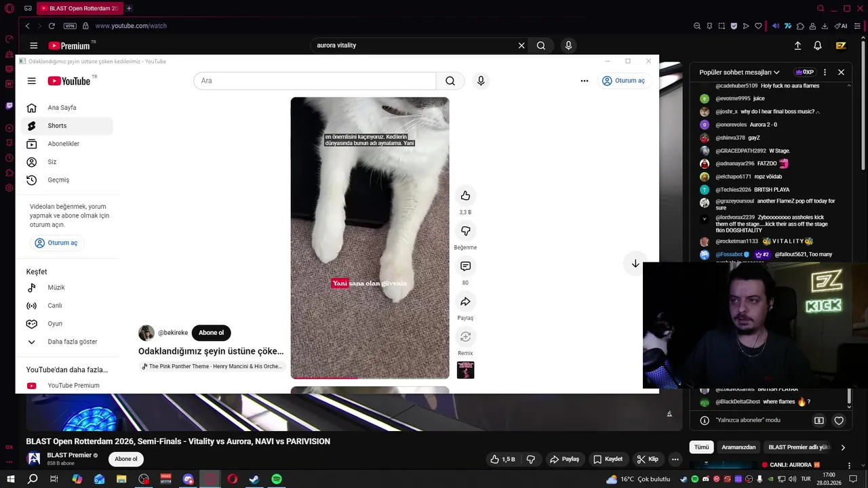Viewport: 868px width, 488px height.
Task: Click the sound thumbnail below Remix
Action: click(465, 370)
